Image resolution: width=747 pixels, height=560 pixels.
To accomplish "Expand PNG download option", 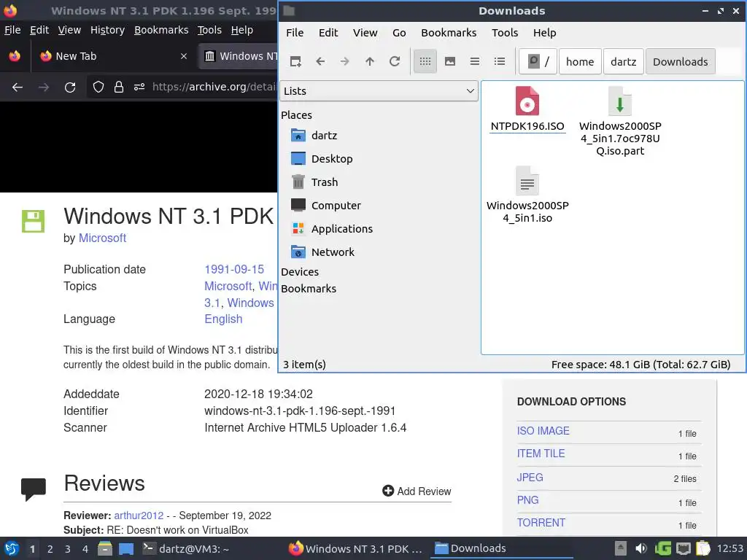I will pyautogui.click(x=528, y=500).
